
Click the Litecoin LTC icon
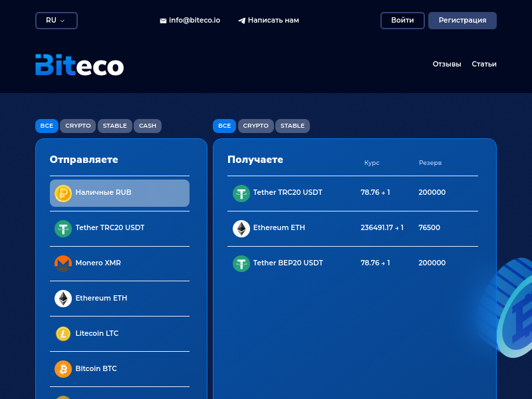63,334
